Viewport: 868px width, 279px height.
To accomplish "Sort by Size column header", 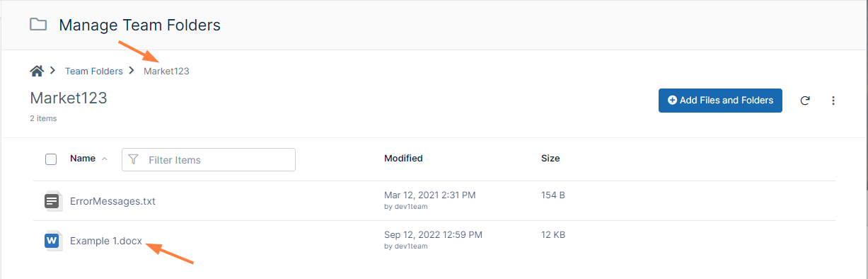I will [x=550, y=159].
